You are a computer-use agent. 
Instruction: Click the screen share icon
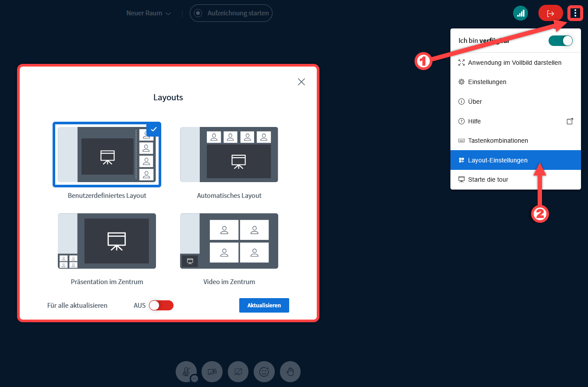pyautogui.click(x=238, y=372)
